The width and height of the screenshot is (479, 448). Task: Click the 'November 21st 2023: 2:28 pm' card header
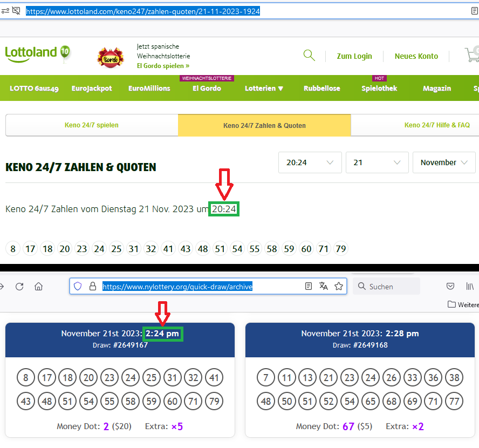tap(360, 340)
